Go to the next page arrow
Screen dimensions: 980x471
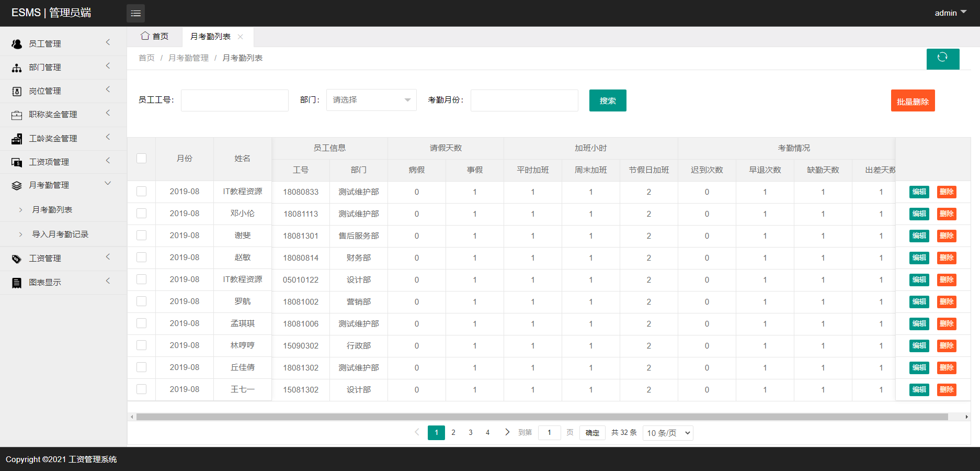507,432
